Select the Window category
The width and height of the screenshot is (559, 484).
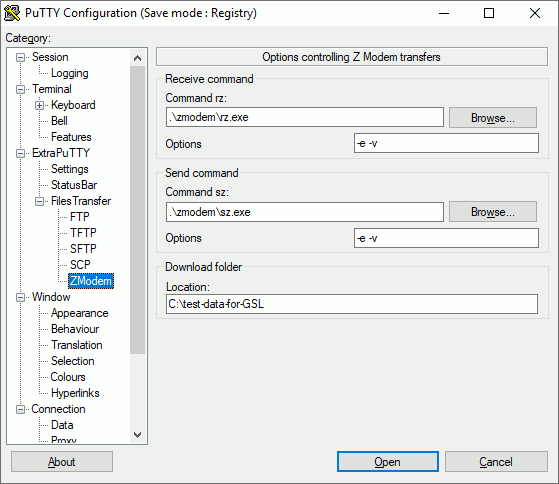(x=51, y=297)
